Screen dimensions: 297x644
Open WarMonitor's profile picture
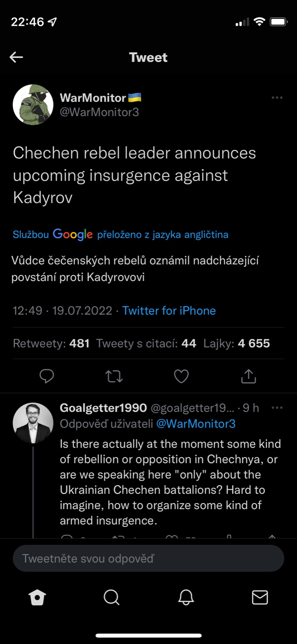coord(33,105)
